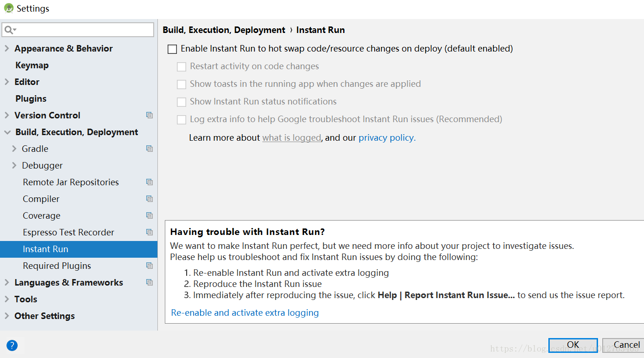644x358 pixels.
Task: Click project-level icon beside Compiler
Action: [x=149, y=199]
